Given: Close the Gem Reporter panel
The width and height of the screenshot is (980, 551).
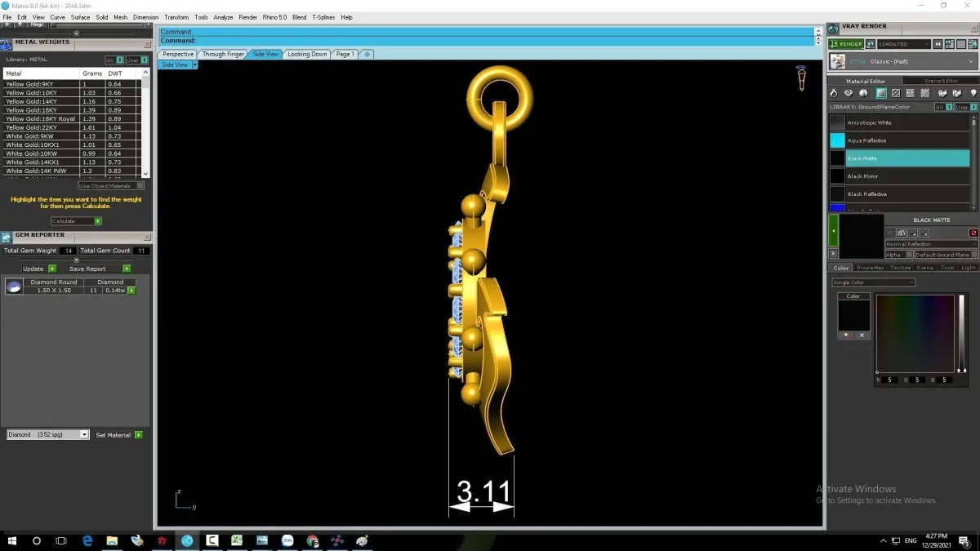Looking at the screenshot, I should pyautogui.click(x=147, y=238).
